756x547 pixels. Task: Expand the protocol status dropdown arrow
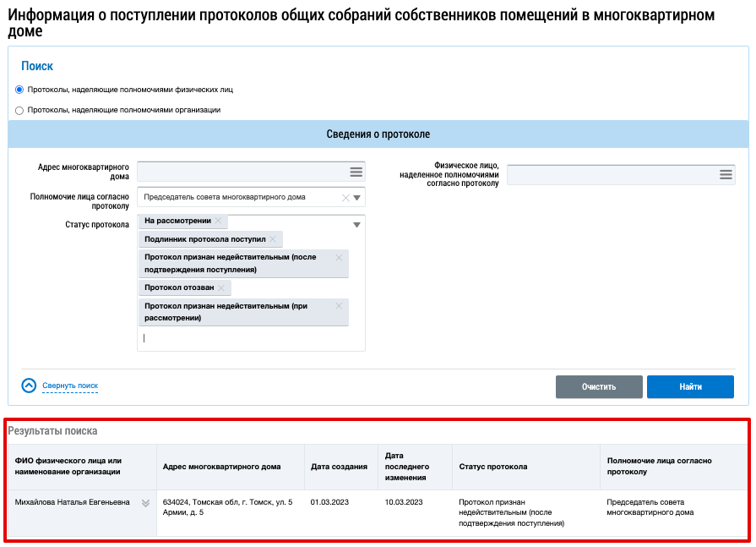pyautogui.click(x=357, y=225)
